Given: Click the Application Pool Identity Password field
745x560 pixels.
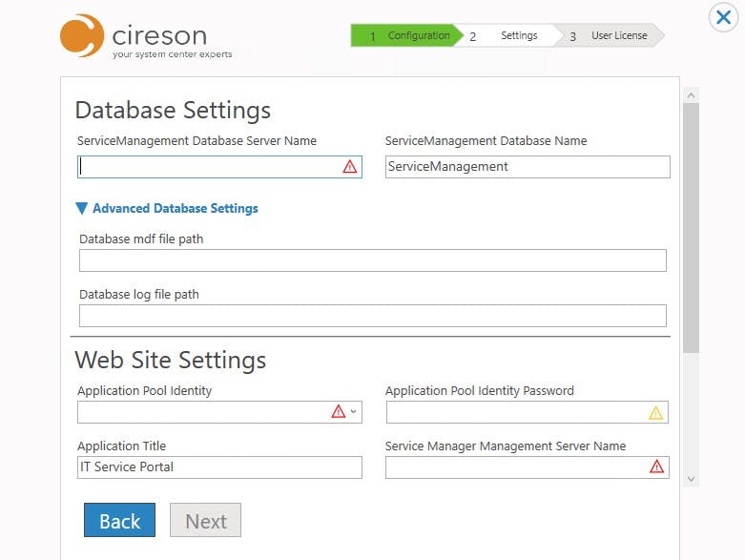Looking at the screenshot, I should 515,412.
